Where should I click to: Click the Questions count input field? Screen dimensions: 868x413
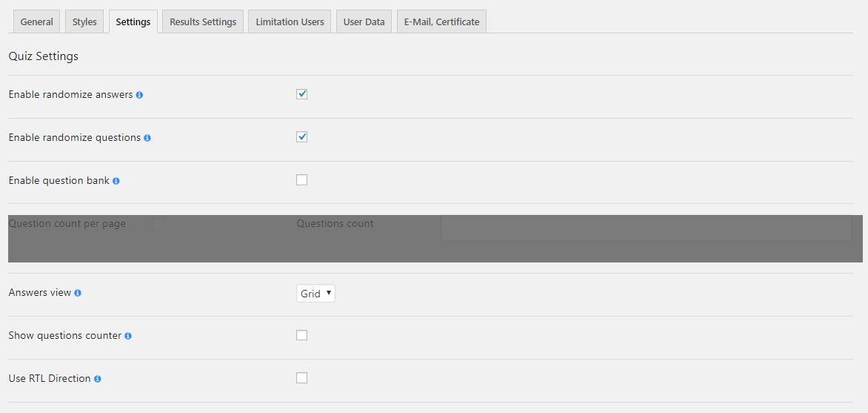point(646,228)
